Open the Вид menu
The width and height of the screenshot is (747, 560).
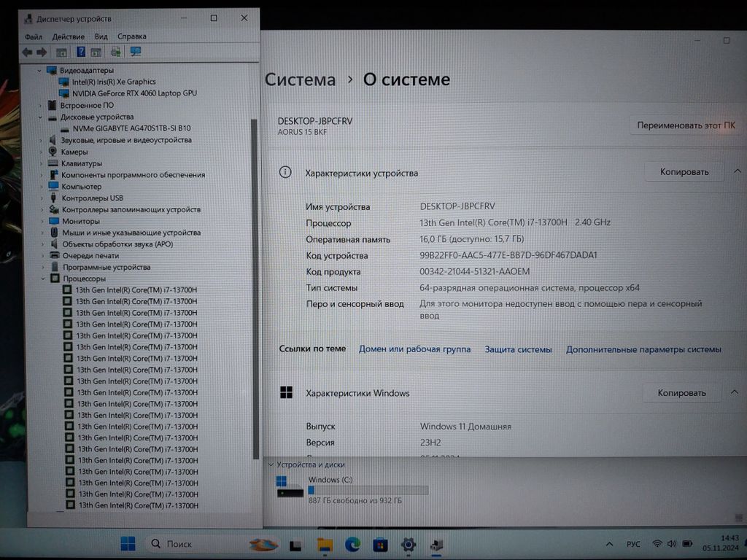pos(101,36)
